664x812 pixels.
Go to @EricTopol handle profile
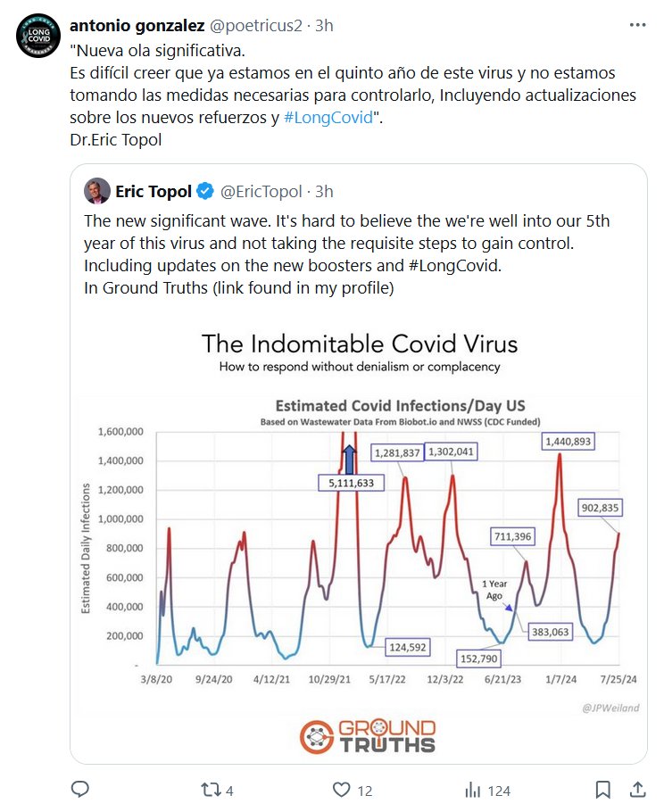pos(261,191)
